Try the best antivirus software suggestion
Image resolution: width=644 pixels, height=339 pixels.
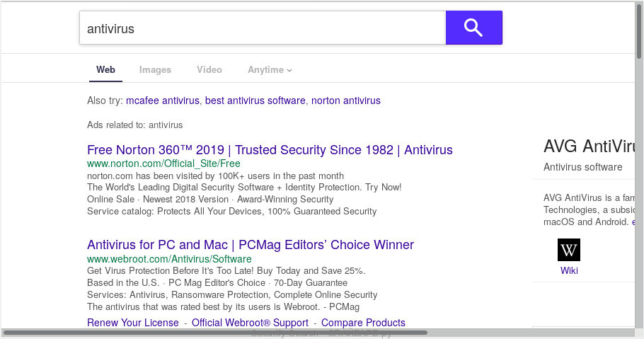pos(255,100)
